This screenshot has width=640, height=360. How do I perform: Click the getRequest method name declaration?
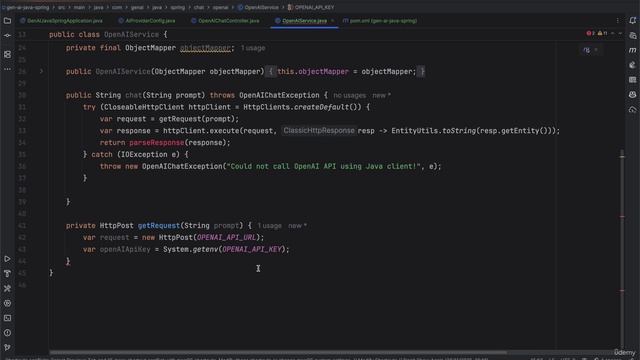(159, 225)
